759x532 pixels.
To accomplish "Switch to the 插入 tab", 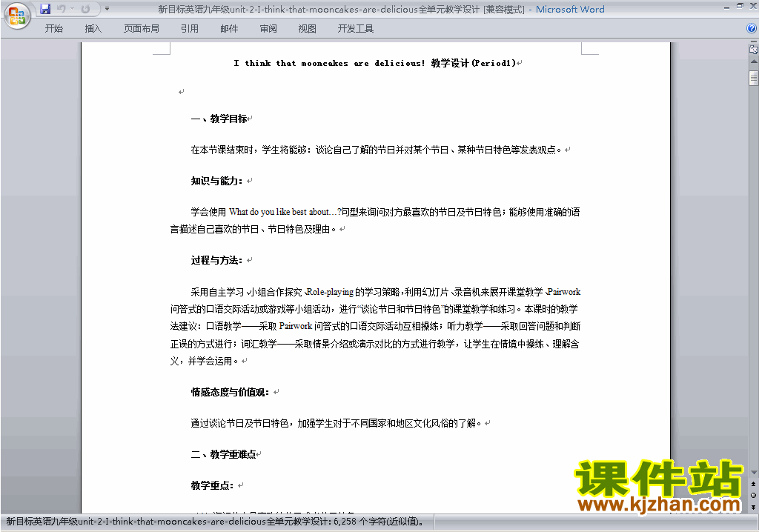I will pyautogui.click(x=93, y=29).
